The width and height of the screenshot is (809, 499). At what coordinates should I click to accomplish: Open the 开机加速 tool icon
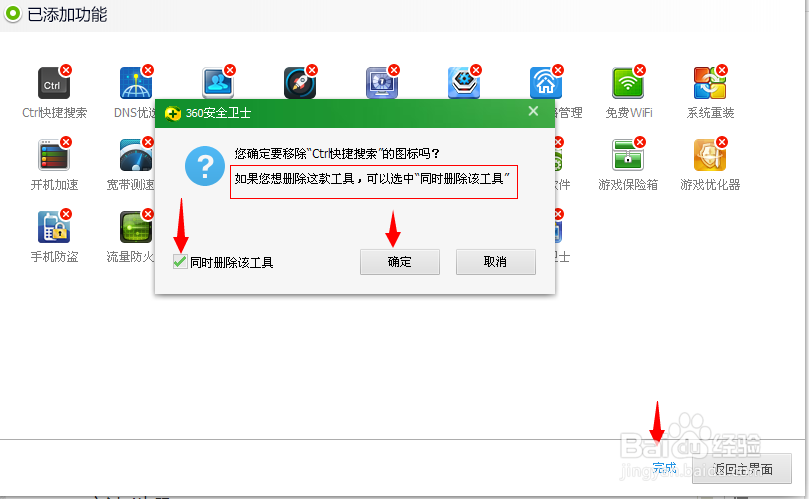(x=54, y=155)
